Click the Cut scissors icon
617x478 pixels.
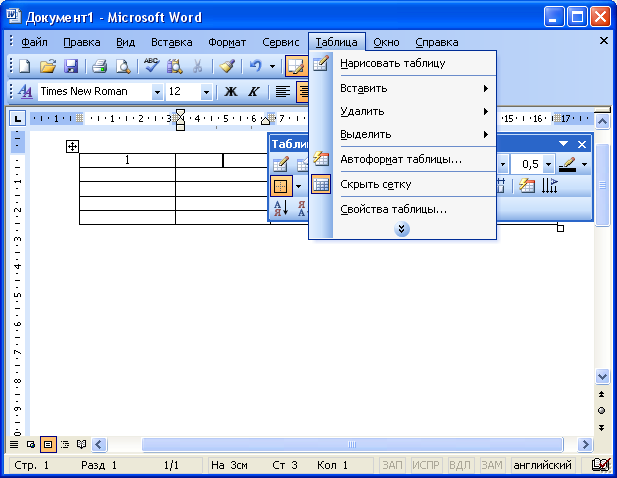(198, 66)
